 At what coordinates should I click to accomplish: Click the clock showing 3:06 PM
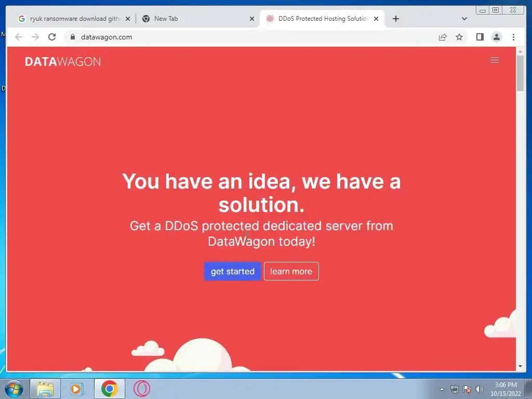point(506,389)
